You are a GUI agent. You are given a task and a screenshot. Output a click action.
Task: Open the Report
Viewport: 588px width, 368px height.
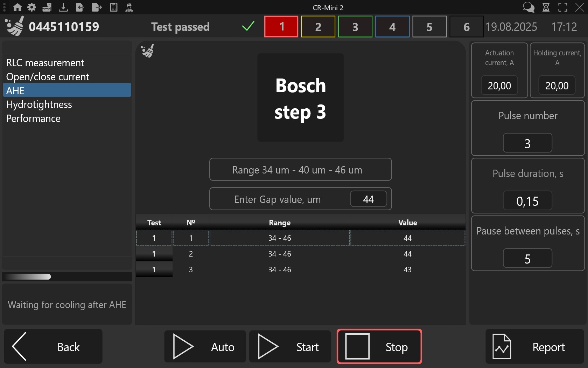[535, 347]
